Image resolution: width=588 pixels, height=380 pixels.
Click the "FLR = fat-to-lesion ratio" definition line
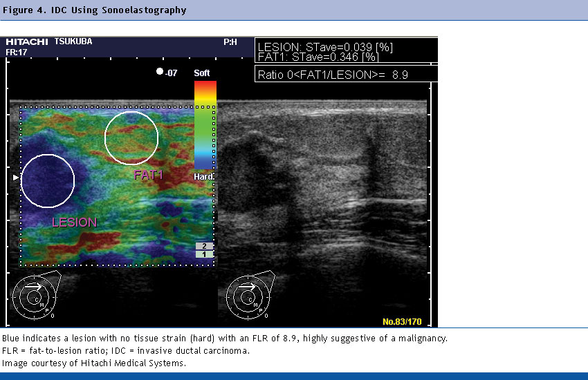(x=126, y=351)
